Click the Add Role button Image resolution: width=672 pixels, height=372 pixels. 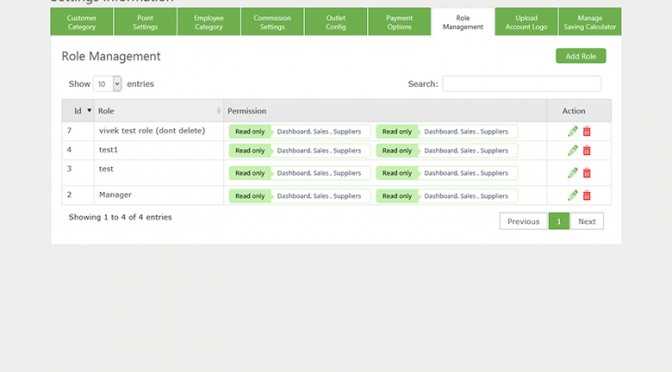point(581,56)
